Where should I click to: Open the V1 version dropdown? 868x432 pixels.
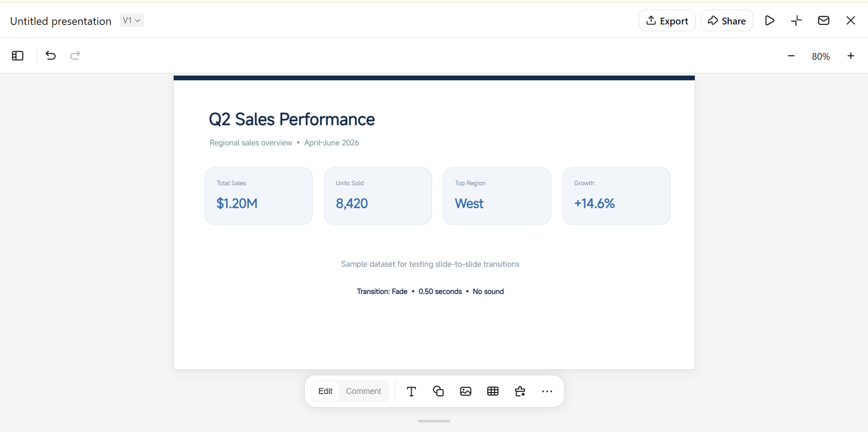point(132,20)
